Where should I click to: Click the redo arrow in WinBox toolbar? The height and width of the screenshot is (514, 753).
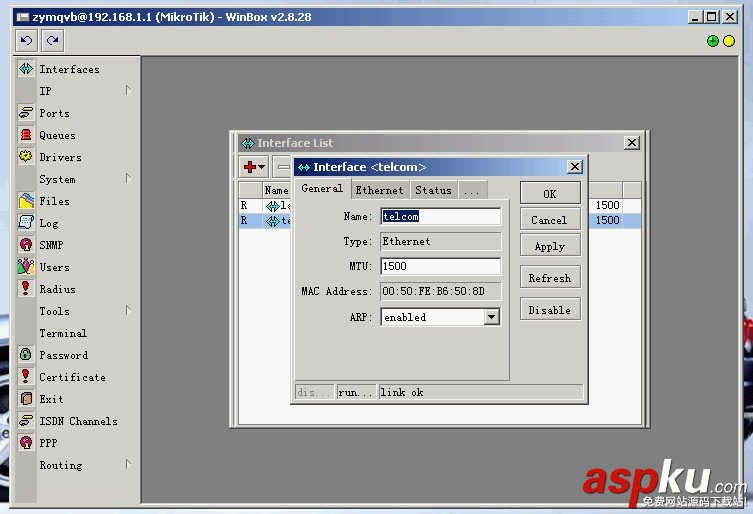[52, 40]
